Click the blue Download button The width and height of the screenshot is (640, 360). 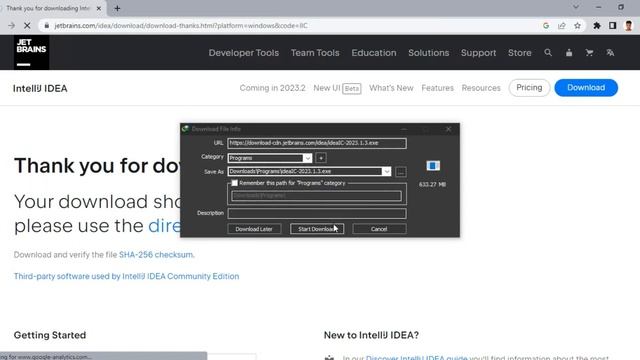pyautogui.click(x=586, y=88)
